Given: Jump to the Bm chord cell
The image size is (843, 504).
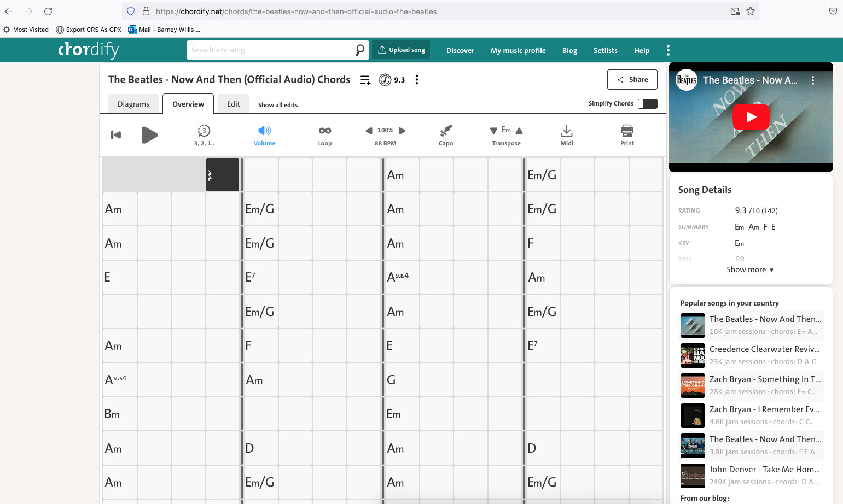Looking at the screenshot, I should tap(120, 414).
